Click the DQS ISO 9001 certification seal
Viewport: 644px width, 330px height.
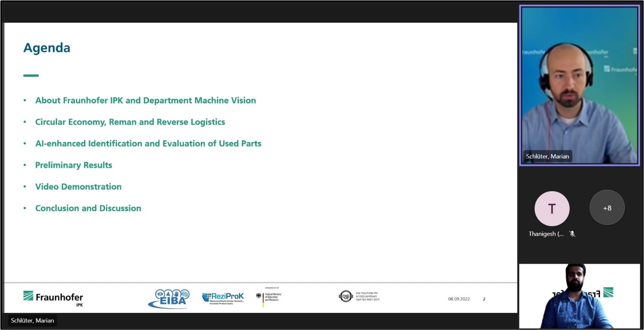(x=345, y=297)
